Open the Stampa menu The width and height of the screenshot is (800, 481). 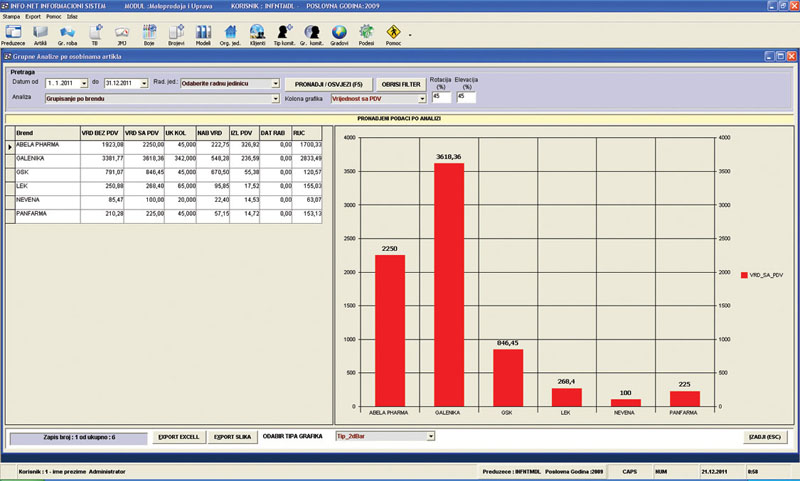point(11,16)
